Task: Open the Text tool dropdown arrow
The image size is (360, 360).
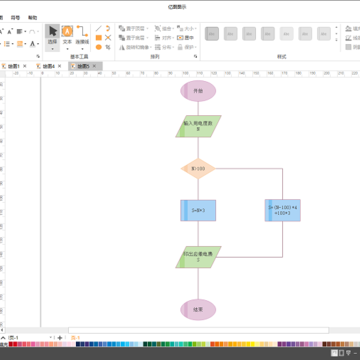Action: [x=67, y=49]
